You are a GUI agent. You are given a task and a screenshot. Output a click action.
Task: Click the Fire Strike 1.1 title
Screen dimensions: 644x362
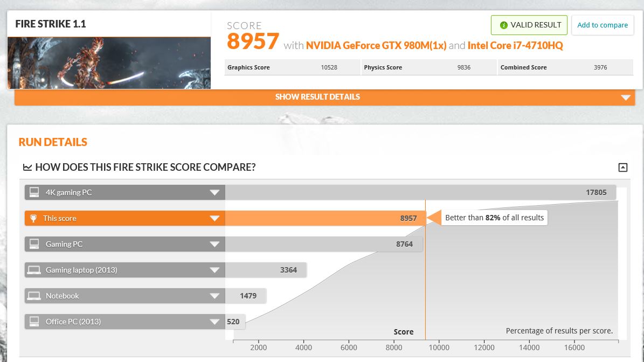51,24
